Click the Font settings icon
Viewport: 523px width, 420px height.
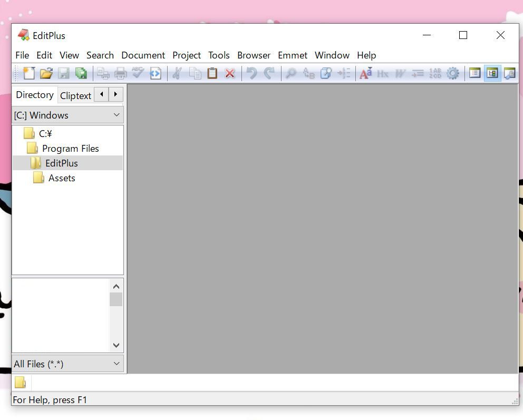coord(365,73)
